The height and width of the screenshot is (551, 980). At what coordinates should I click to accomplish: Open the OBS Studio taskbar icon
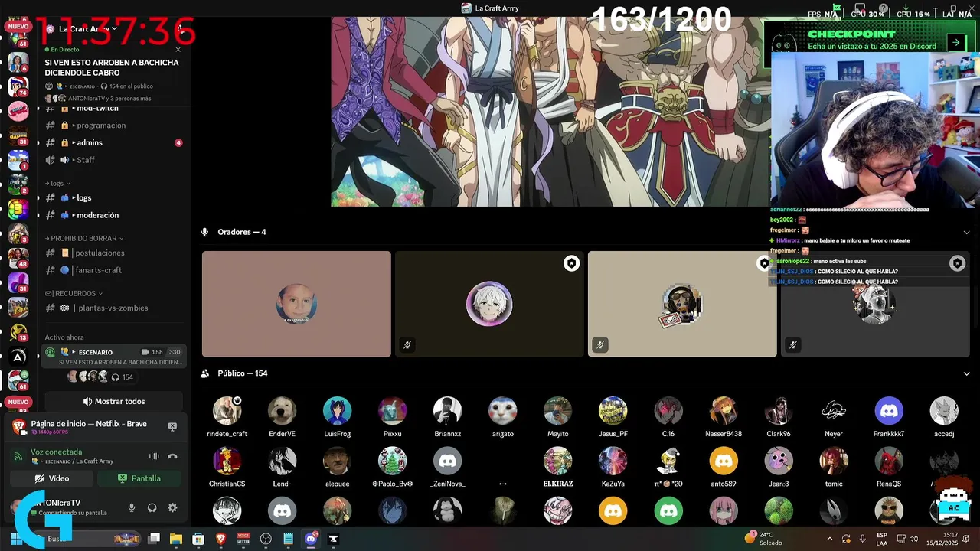click(x=266, y=539)
